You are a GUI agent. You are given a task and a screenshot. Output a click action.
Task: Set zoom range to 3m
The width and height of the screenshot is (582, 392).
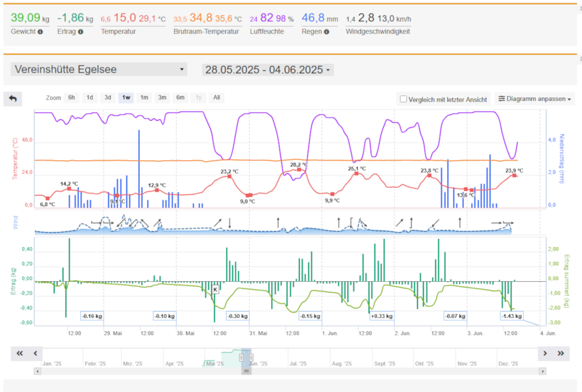[x=163, y=97]
